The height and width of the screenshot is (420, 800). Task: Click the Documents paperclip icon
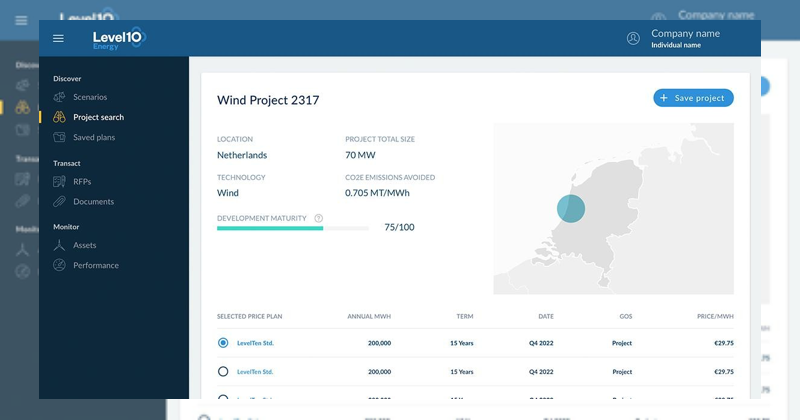(60, 202)
